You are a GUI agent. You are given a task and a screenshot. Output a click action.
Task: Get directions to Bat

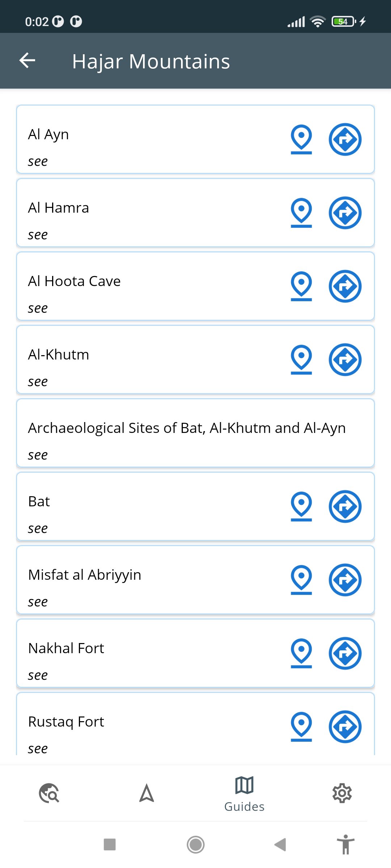pyautogui.click(x=345, y=506)
